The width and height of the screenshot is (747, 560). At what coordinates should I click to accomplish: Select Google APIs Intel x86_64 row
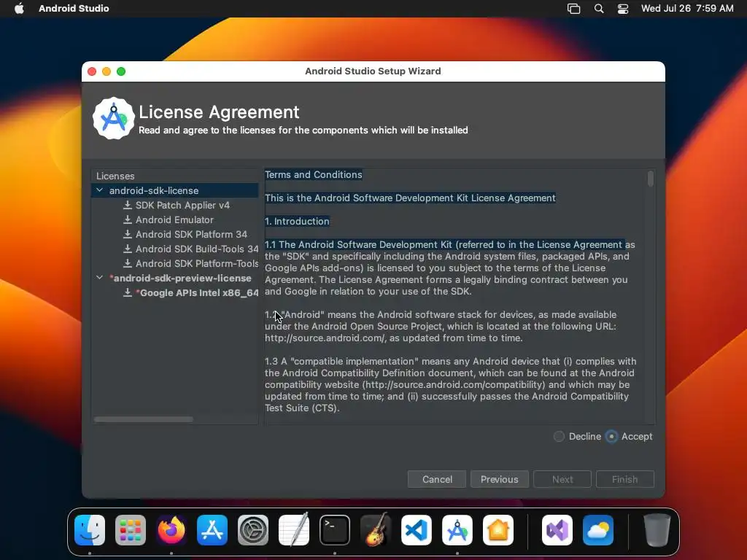point(175,293)
